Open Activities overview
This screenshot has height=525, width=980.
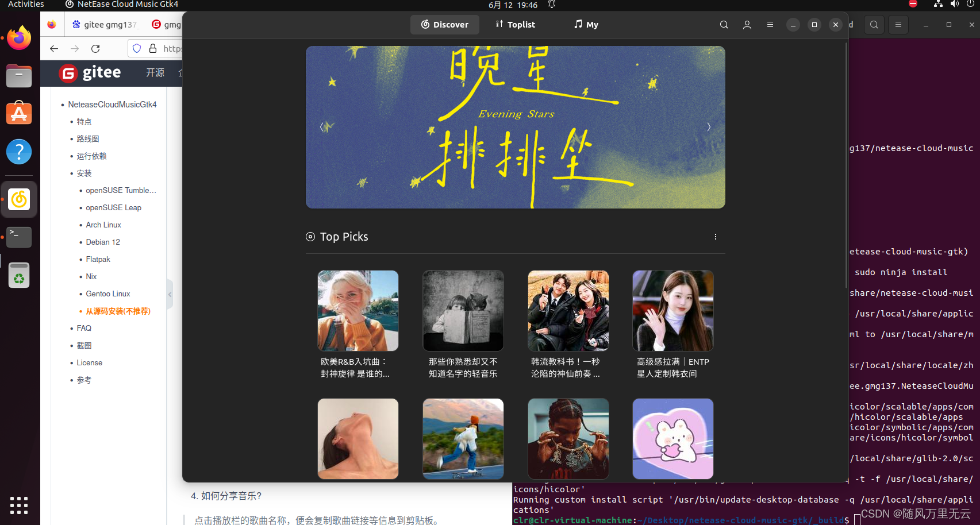26,5
